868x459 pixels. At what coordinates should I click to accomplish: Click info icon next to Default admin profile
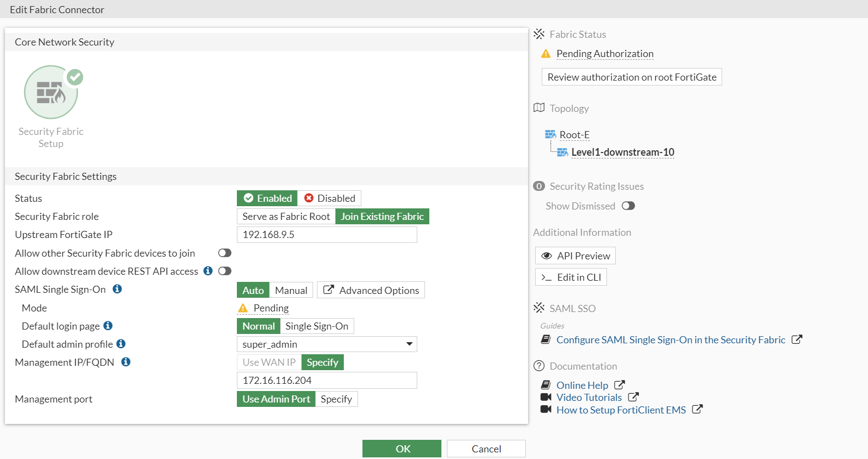click(x=121, y=344)
